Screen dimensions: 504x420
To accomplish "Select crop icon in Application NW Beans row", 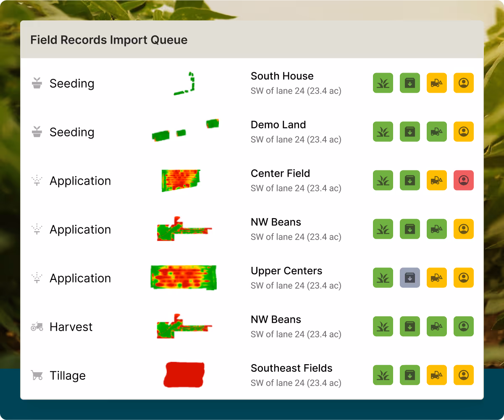I will (383, 229).
